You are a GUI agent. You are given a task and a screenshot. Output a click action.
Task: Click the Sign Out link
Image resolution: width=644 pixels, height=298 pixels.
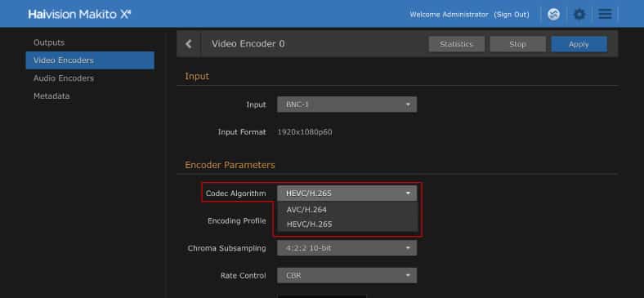512,15
